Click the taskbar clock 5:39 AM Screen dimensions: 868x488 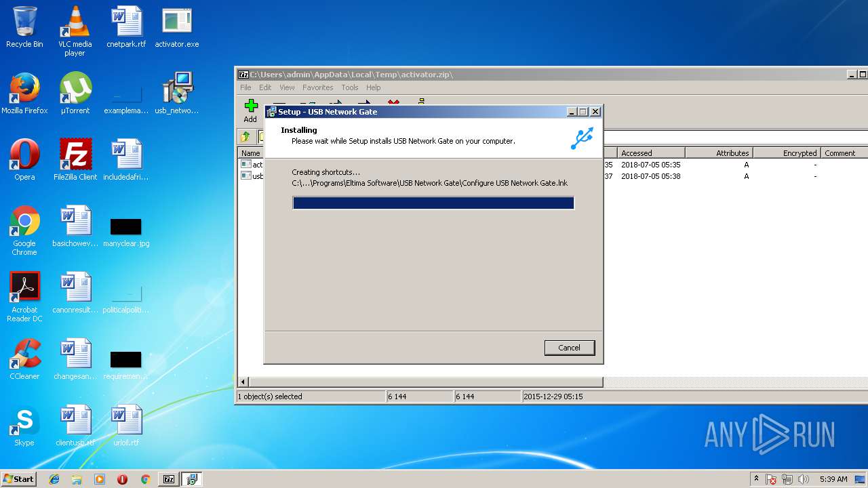click(x=833, y=479)
